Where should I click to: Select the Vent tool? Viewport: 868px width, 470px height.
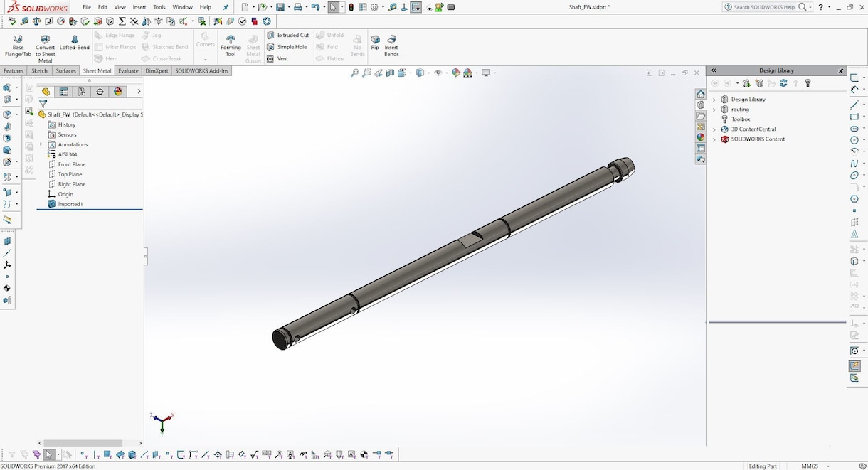277,59
